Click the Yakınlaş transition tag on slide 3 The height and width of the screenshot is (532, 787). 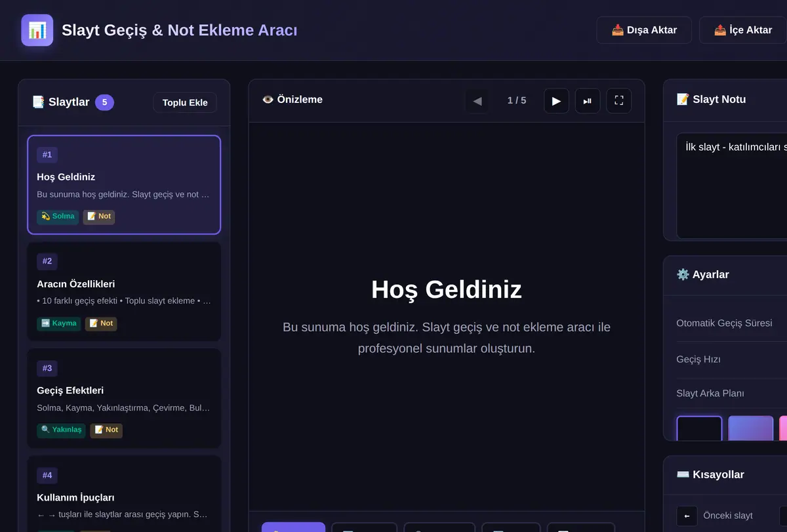pyautogui.click(x=61, y=430)
